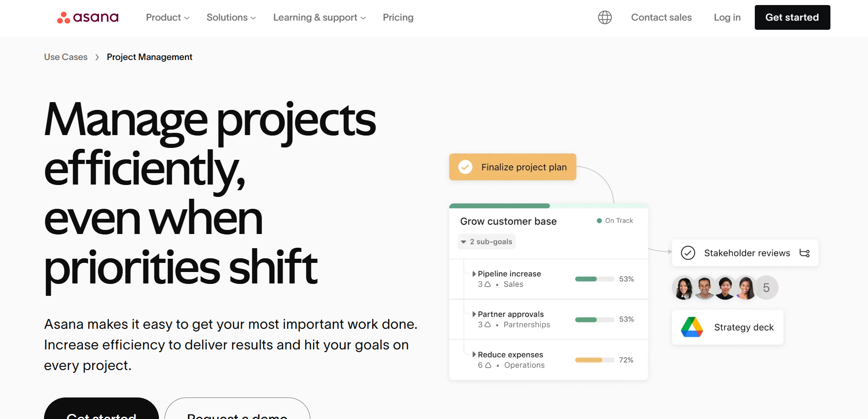Click the Partner approvals progress bar
868x419 pixels.
[x=594, y=320]
